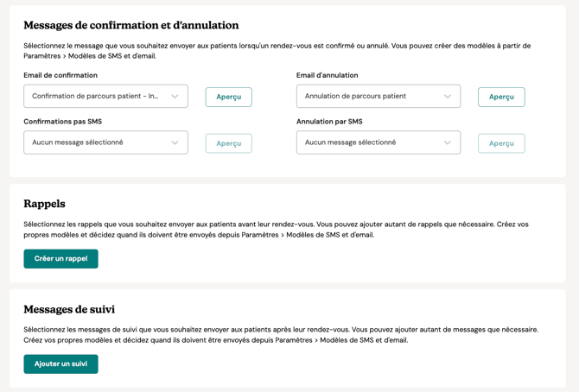Viewport: 579px width, 392px height.
Task: Click the 'Créer un rappel' button
Action: pyautogui.click(x=60, y=258)
